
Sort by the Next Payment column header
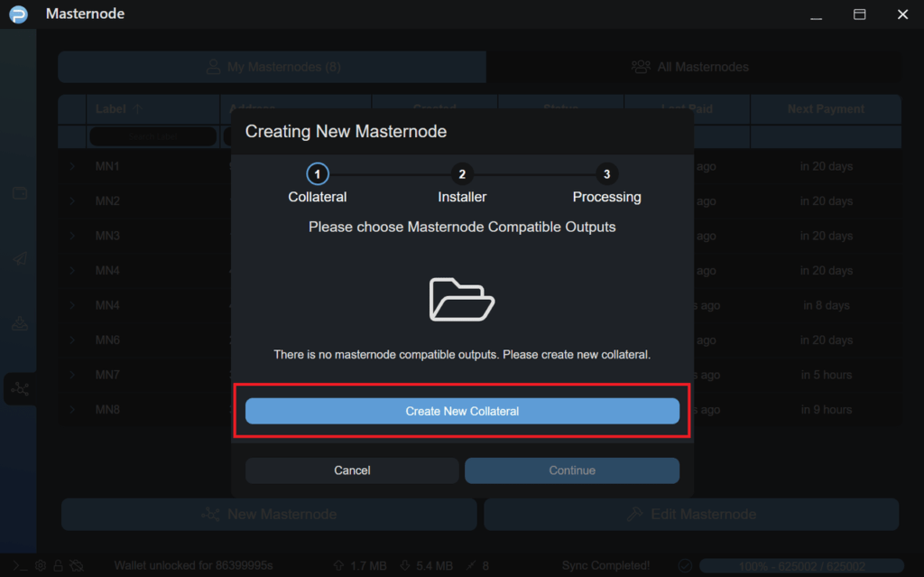click(x=826, y=109)
